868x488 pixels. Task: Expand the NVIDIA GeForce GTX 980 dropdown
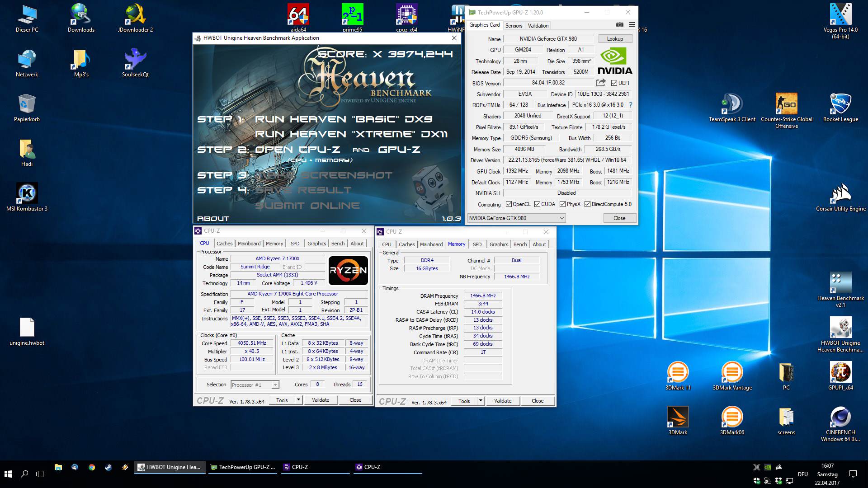click(x=516, y=218)
